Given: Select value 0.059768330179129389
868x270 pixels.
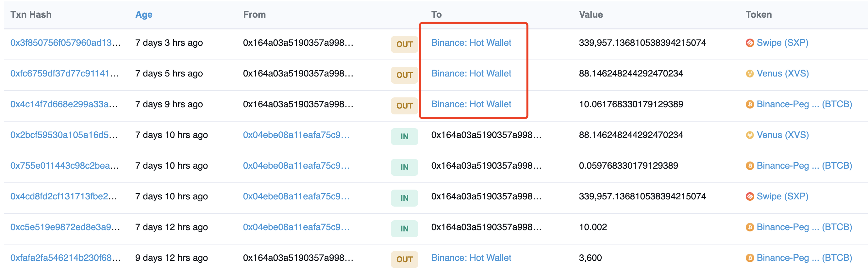Looking at the screenshot, I should pos(628,165).
